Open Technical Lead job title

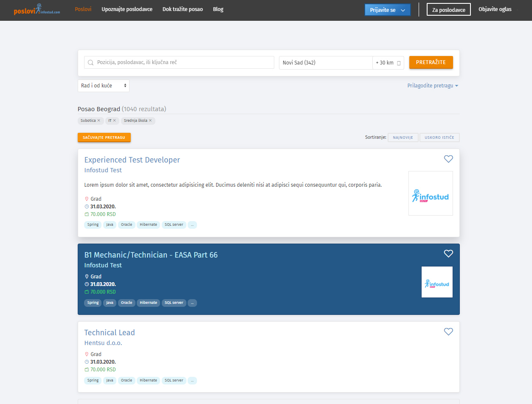point(110,333)
